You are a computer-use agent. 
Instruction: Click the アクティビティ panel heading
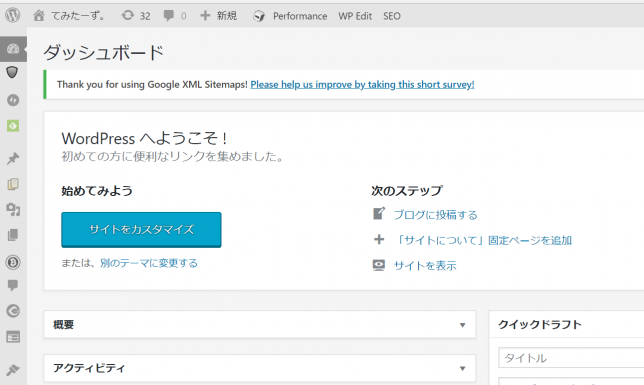click(x=89, y=368)
